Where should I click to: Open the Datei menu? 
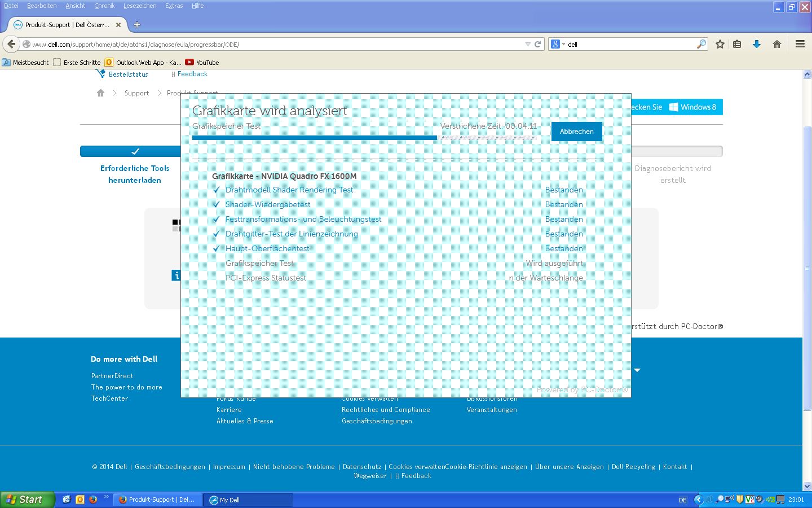point(11,6)
